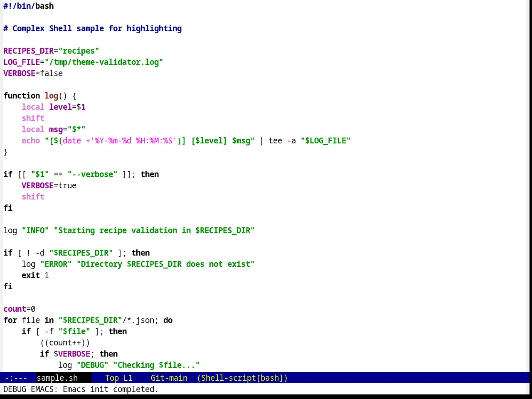Click the 'do' keyword
532x399 pixels.
tap(168, 320)
